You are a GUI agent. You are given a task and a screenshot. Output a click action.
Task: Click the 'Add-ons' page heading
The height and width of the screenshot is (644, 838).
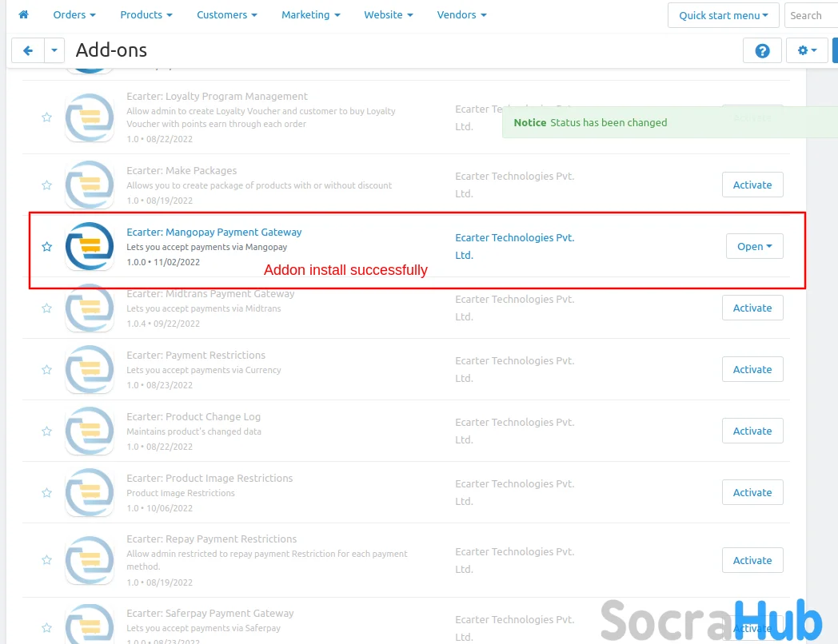pyautogui.click(x=111, y=50)
